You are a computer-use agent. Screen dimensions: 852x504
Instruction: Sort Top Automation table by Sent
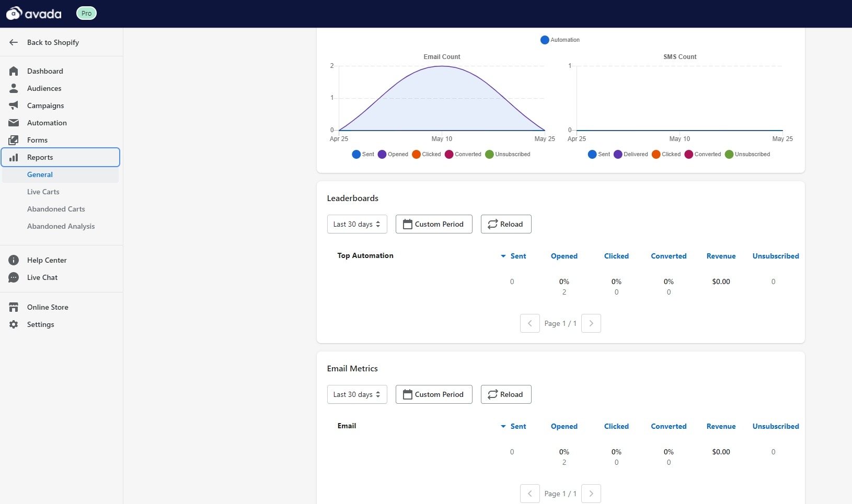[518, 256]
